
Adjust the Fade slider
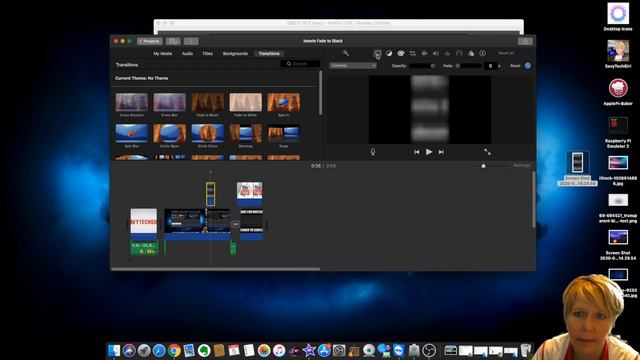click(x=469, y=65)
